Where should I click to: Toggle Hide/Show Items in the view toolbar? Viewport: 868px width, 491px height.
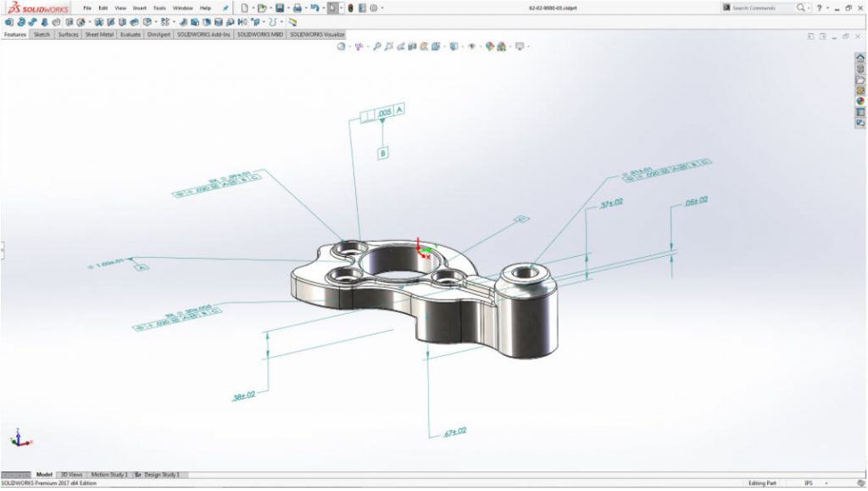471,47
